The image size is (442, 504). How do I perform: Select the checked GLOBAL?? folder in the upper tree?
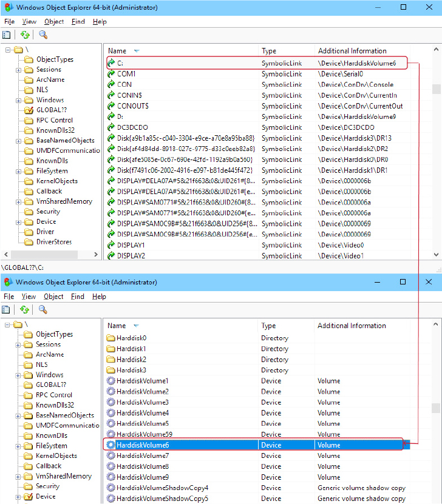click(x=29, y=110)
